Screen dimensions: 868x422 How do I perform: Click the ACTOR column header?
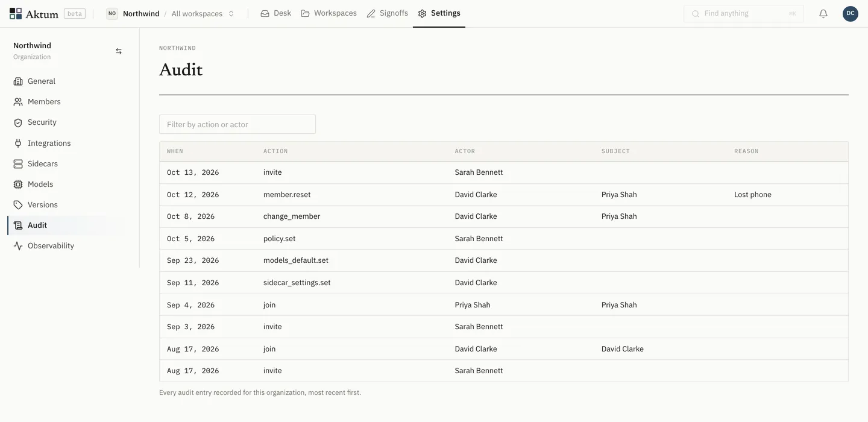(x=465, y=151)
